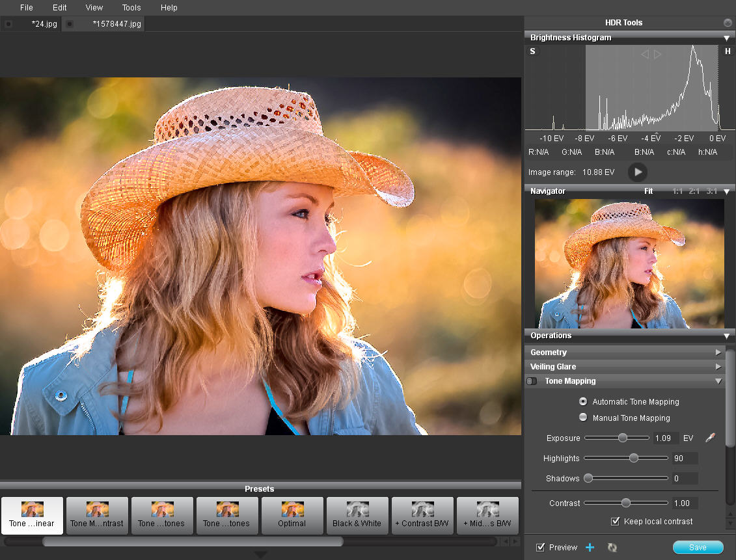Uncheck the Keep local contrast checkbox

615,521
